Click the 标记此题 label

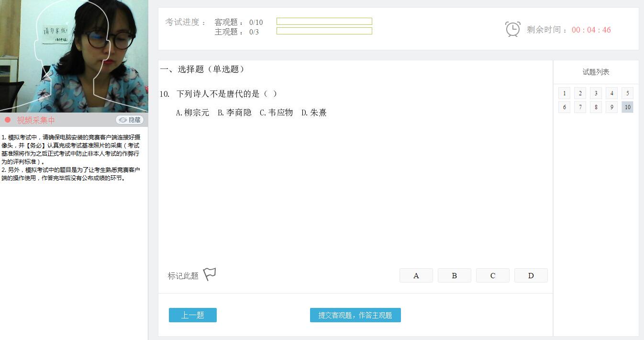[x=183, y=276]
